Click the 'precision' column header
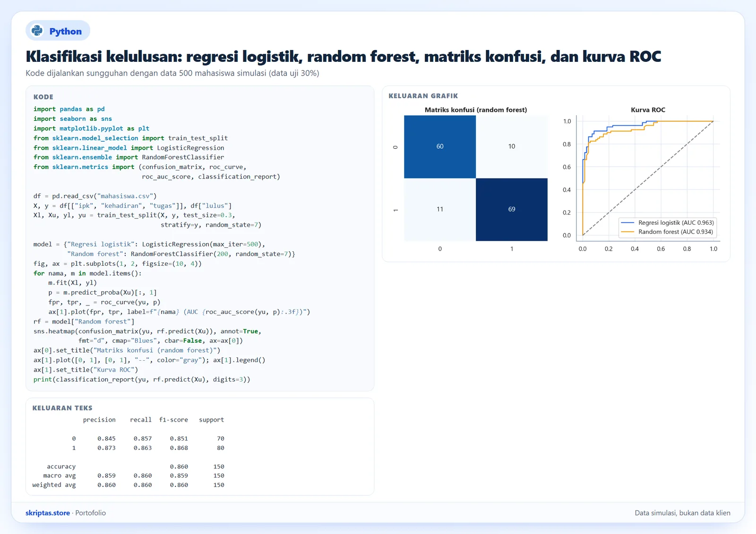This screenshot has width=756, height=534. (x=99, y=420)
